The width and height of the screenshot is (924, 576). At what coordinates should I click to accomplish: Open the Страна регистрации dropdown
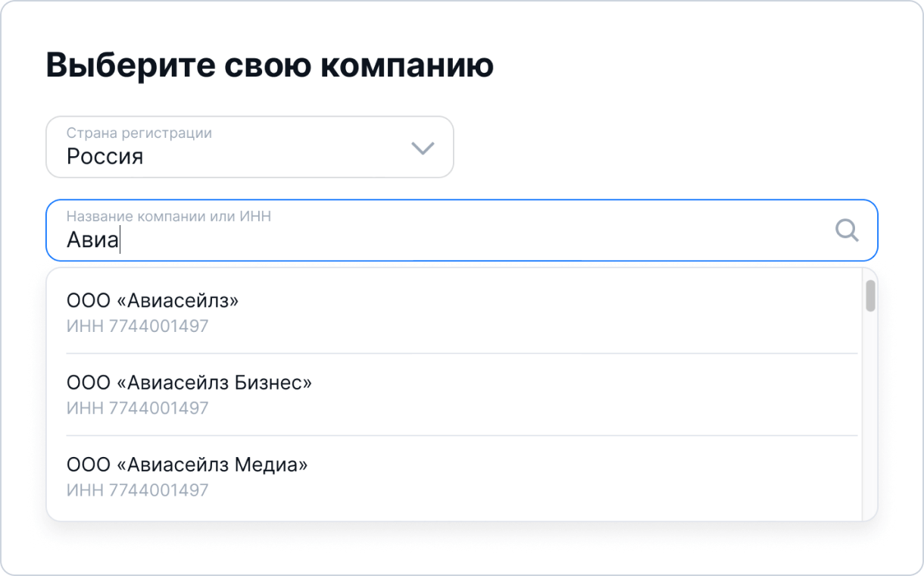click(250, 147)
